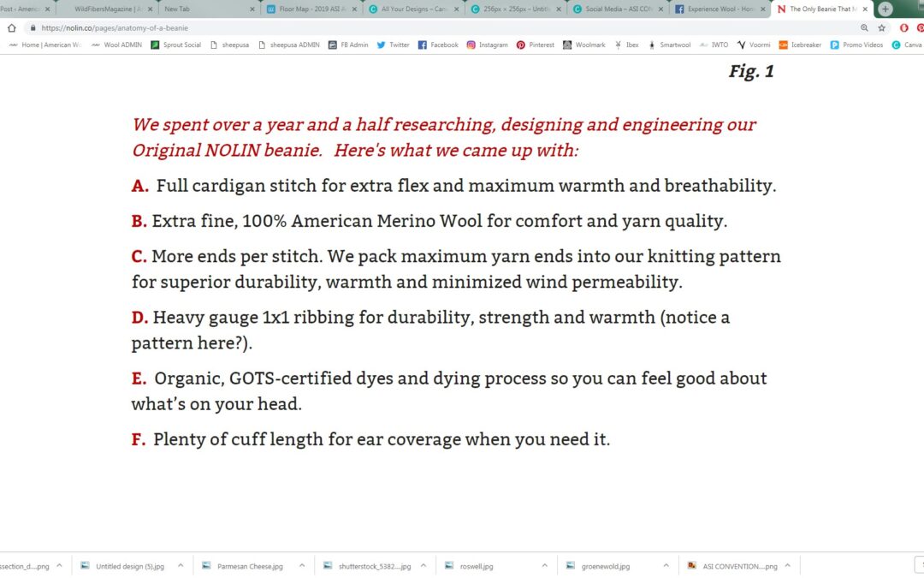
Task: Expand options for shutterstock_5382 jpg download
Action: tap(423, 566)
